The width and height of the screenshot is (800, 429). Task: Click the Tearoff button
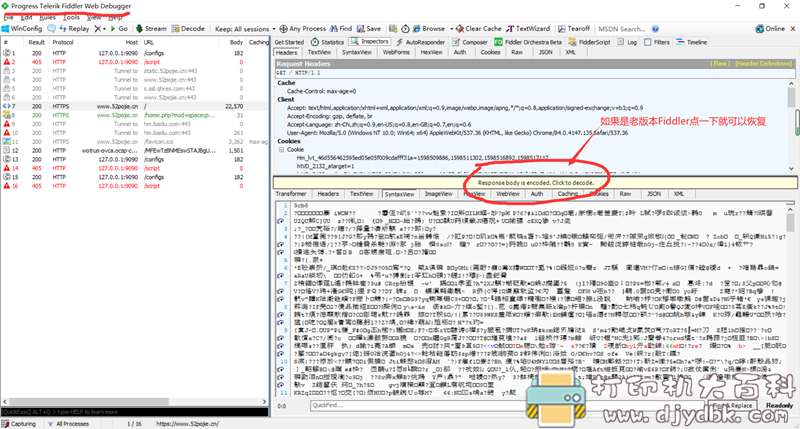click(x=573, y=29)
